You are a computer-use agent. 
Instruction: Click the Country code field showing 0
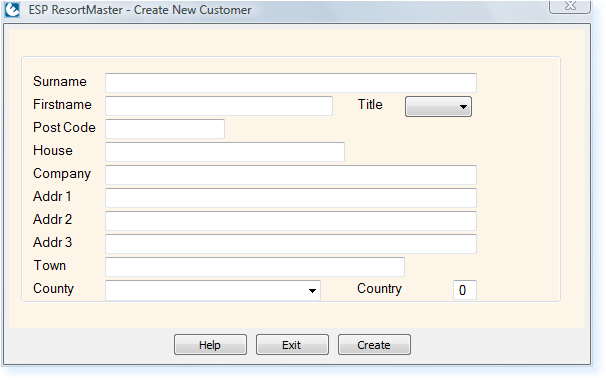click(x=465, y=290)
